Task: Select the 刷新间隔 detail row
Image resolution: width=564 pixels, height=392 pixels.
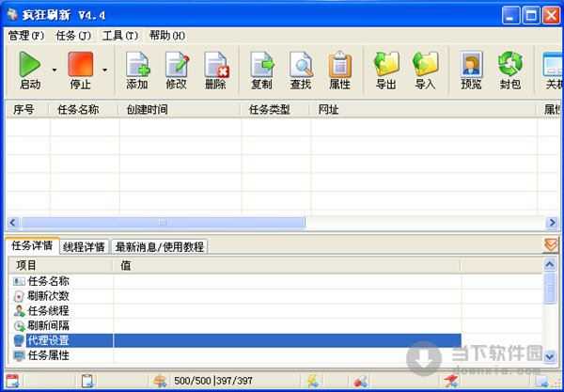Action: pos(235,326)
